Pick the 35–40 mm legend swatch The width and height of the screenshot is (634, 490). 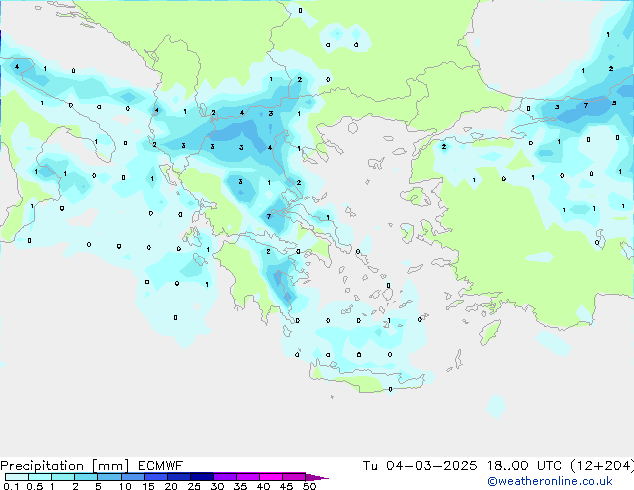(248, 477)
